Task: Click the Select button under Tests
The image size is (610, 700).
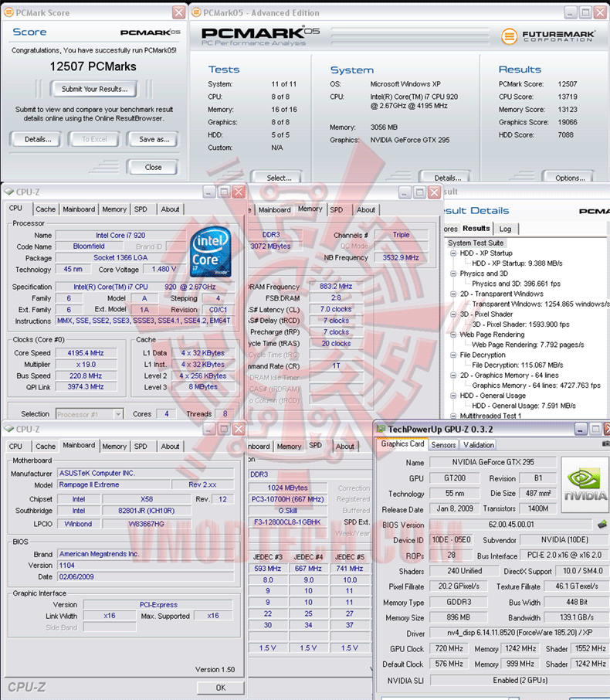Action: coord(279,177)
